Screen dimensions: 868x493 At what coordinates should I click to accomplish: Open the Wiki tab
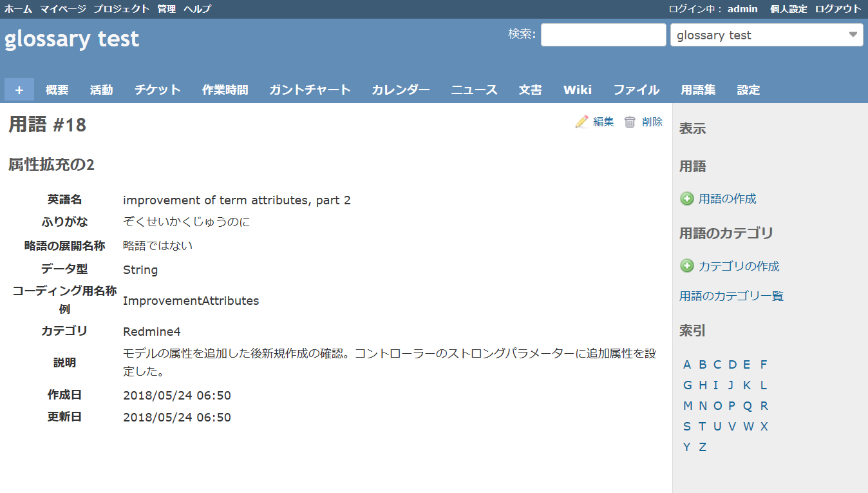[578, 90]
